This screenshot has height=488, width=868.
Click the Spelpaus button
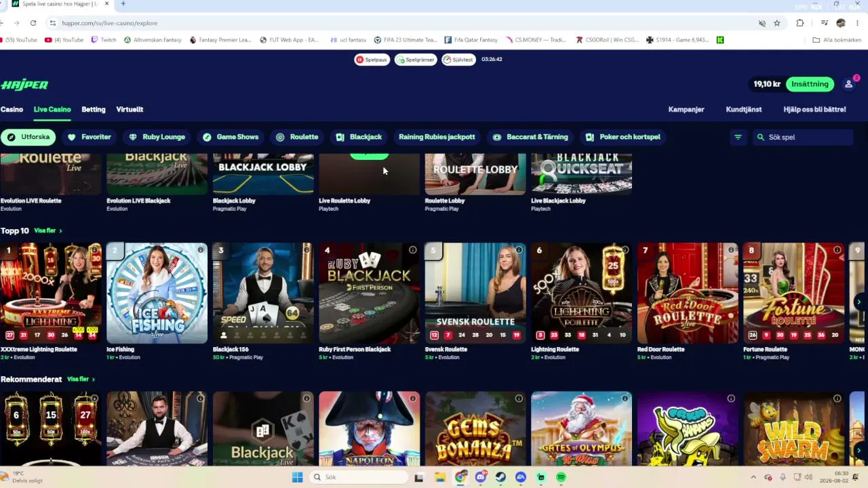tap(372, 60)
